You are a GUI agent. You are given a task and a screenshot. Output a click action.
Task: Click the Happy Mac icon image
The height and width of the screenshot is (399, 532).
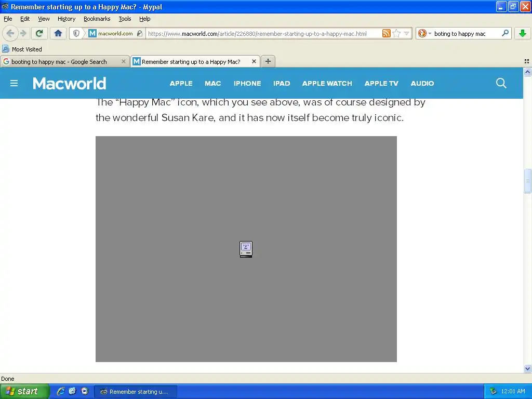click(x=246, y=249)
